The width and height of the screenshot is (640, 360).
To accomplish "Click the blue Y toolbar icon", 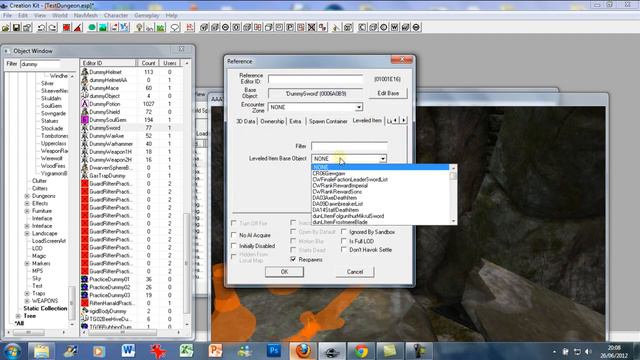I will (124, 27).
